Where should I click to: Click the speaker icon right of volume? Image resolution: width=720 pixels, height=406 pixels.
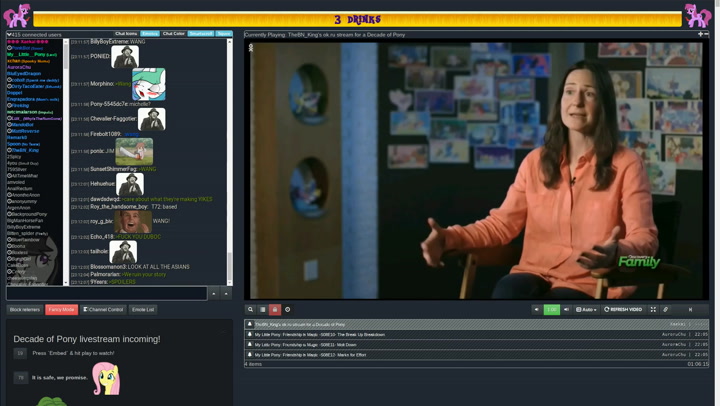coord(566,310)
